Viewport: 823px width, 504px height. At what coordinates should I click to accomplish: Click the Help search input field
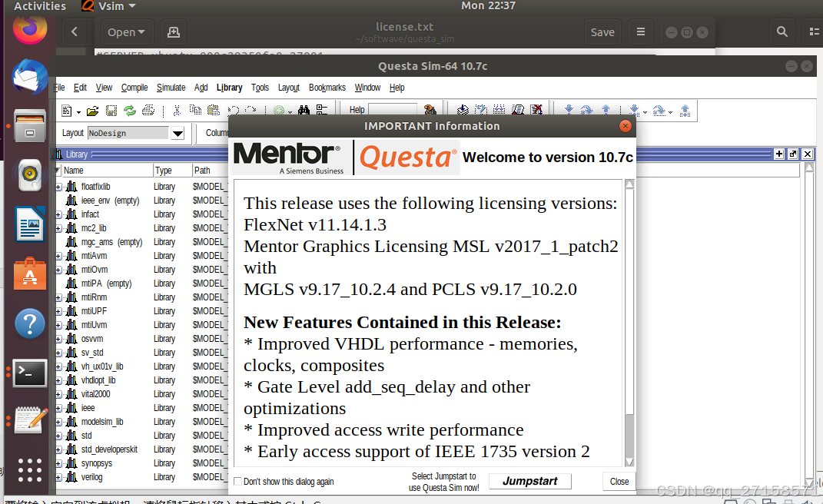pyautogui.click(x=393, y=110)
